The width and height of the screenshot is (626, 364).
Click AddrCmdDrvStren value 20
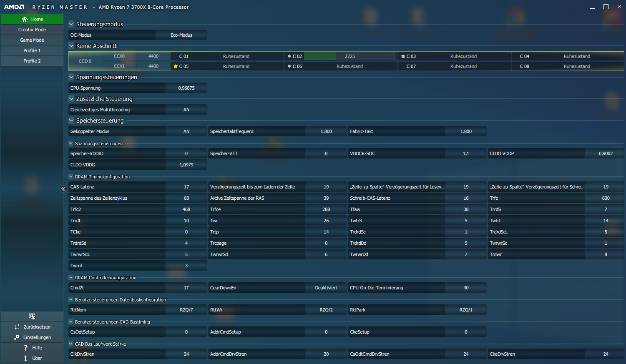click(x=326, y=354)
